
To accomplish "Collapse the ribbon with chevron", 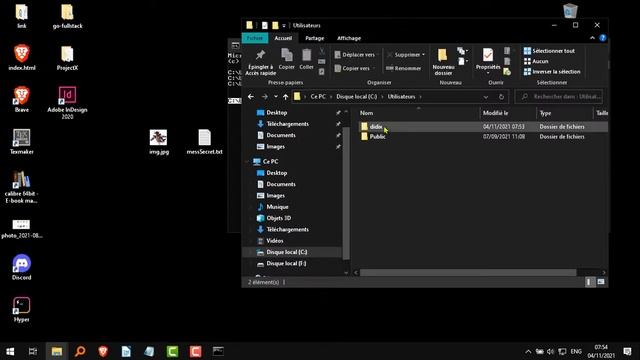I will [x=592, y=38].
